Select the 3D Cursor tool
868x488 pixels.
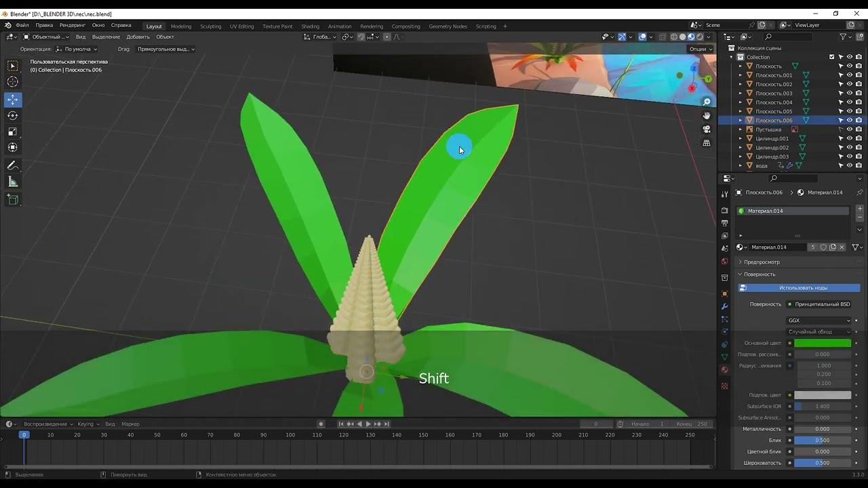(13, 82)
